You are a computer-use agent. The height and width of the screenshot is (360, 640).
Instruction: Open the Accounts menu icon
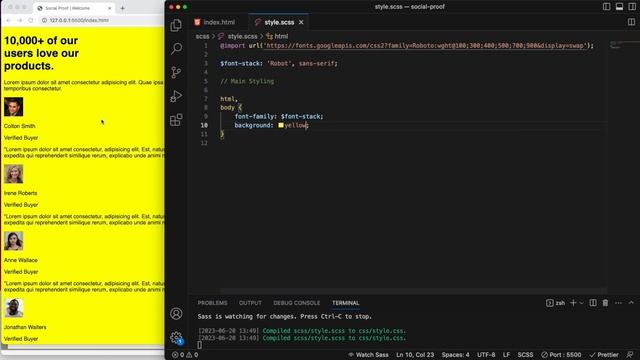point(176,313)
